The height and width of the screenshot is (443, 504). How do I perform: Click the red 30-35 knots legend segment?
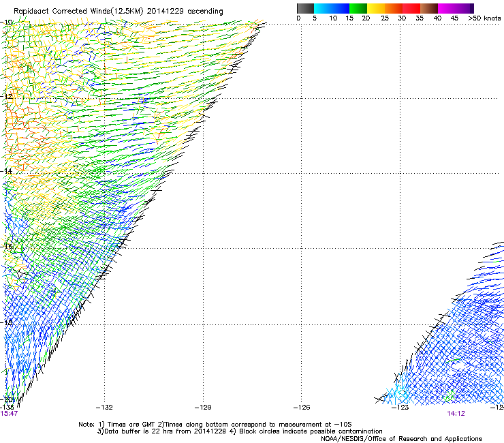(411, 8)
